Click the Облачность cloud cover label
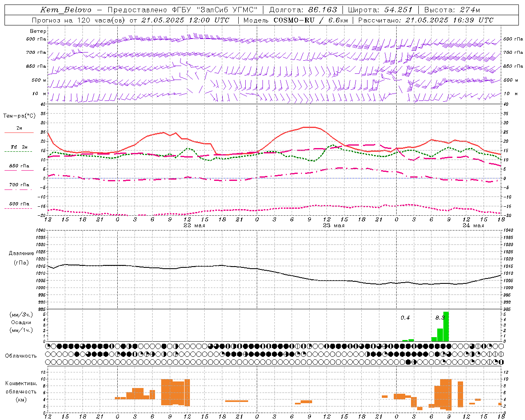525x420 pixels. click(x=21, y=356)
